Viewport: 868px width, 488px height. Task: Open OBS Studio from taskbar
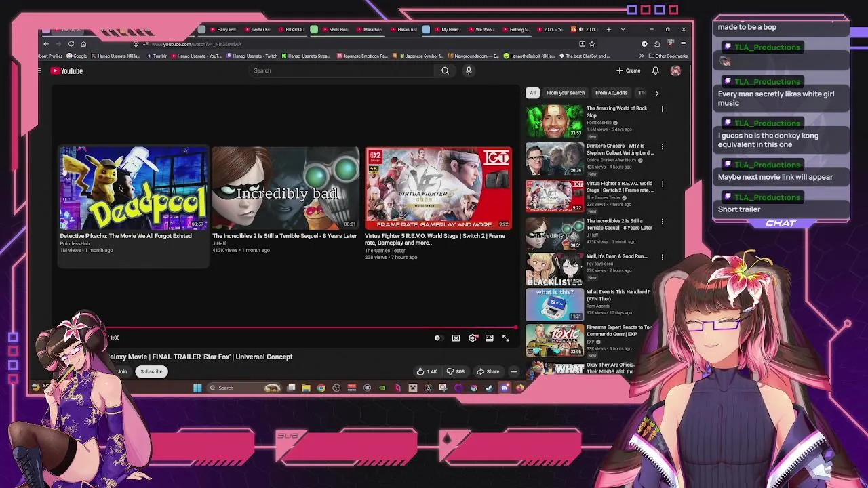point(336,388)
